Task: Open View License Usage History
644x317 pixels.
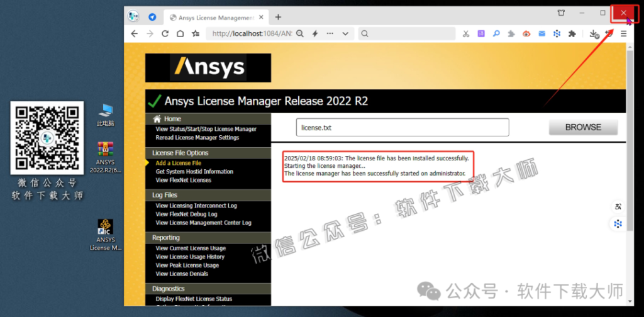Action: click(x=190, y=257)
